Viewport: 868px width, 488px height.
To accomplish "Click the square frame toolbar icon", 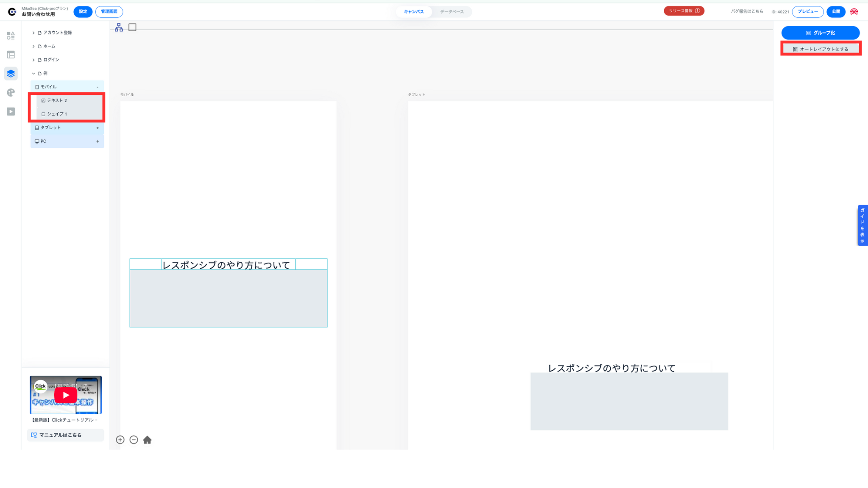I will [x=132, y=28].
